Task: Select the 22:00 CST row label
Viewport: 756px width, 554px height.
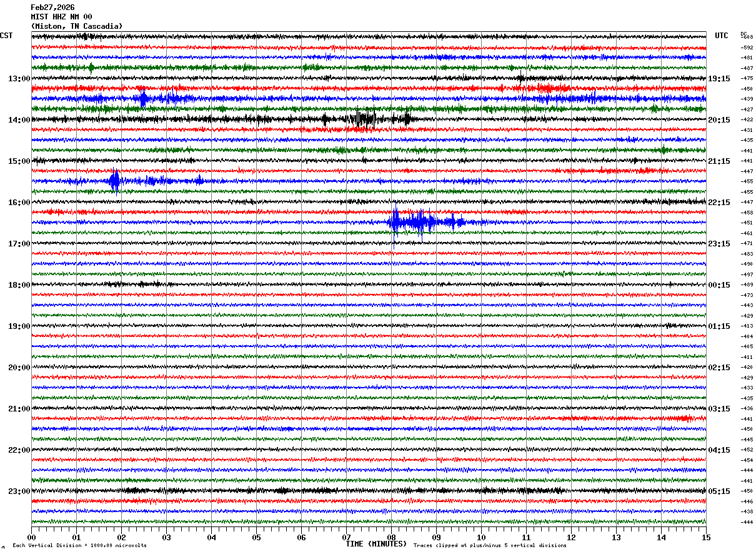Action: 19,450
